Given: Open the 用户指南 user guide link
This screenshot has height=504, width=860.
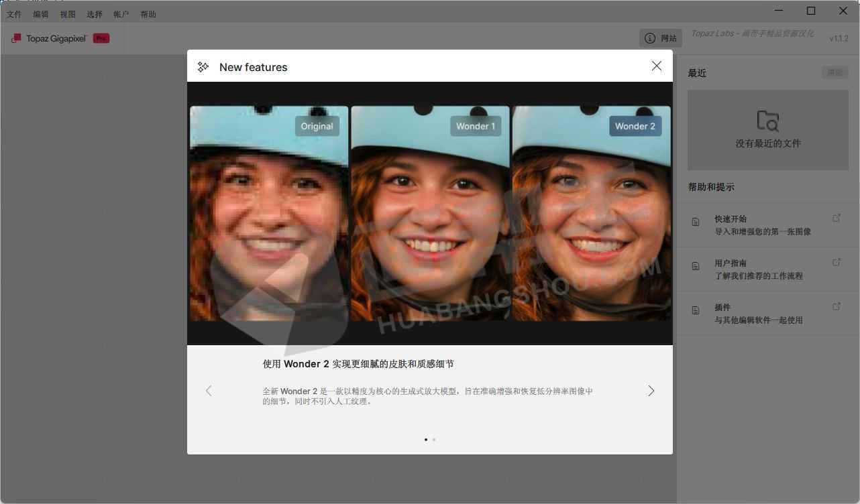Looking at the screenshot, I should pyautogui.click(x=767, y=269).
